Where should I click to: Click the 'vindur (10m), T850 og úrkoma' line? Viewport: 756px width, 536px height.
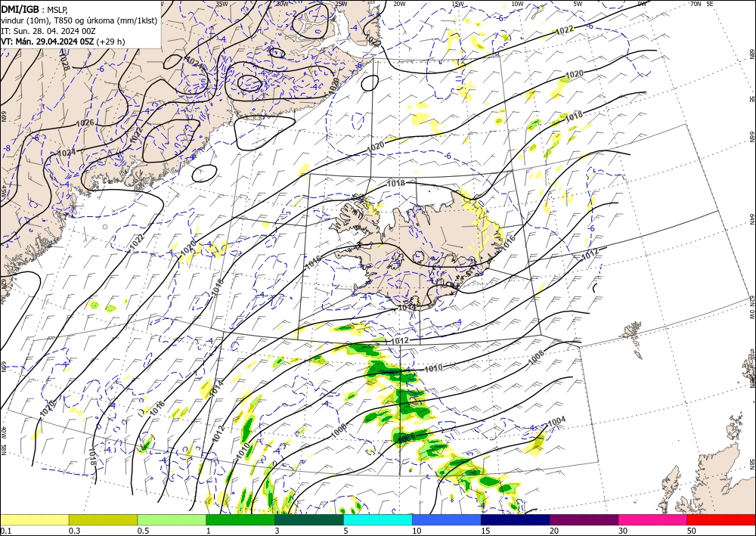(79, 20)
